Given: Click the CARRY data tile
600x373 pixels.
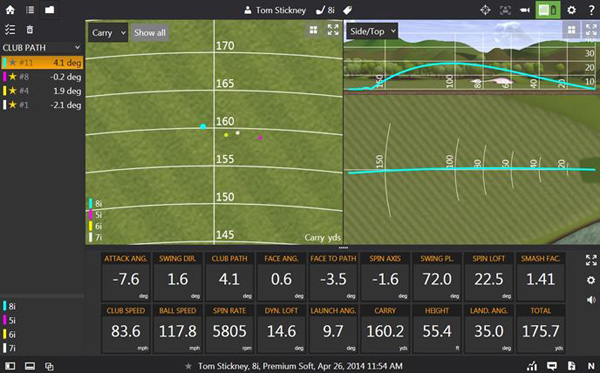Looking at the screenshot, I should (385, 329).
